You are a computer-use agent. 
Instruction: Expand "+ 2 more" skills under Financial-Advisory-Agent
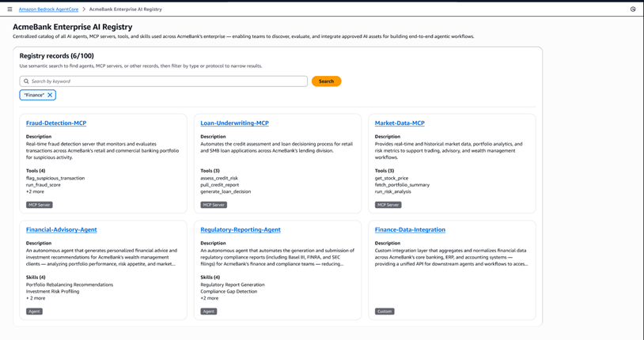point(36,298)
